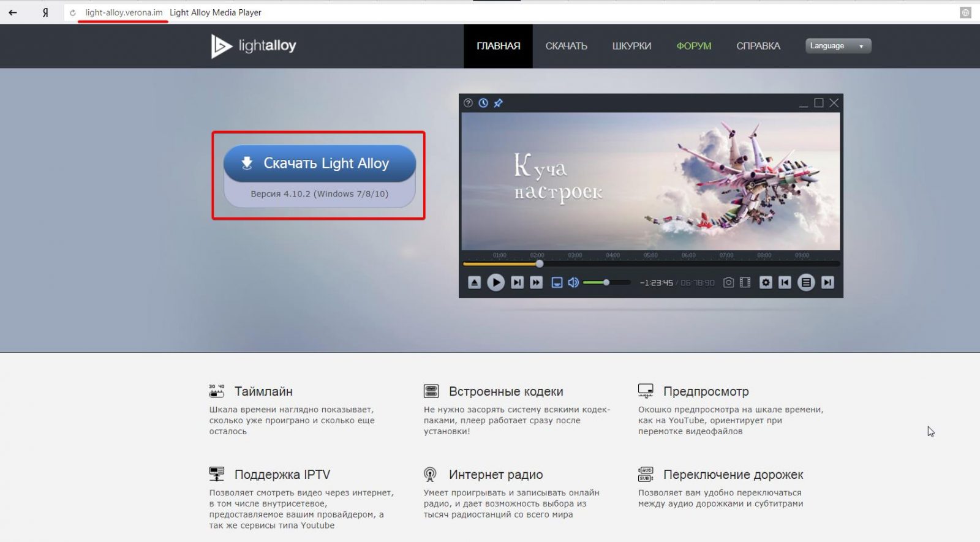Screen dimensions: 980x542
Task: Start playback with the round play button
Action: 496,282
